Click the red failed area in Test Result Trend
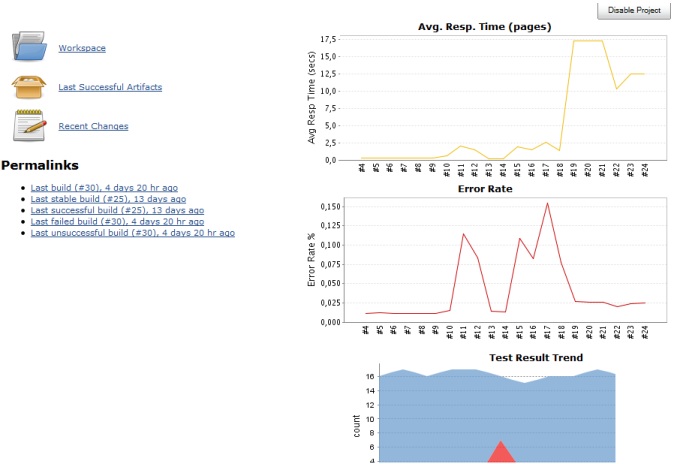 (x=501, y=453)
